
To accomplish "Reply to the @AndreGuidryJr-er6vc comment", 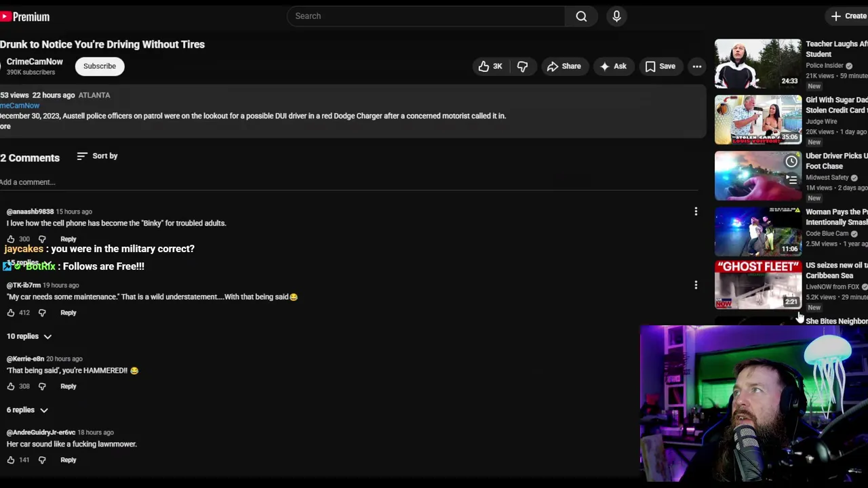I will (x=68, y=460).
